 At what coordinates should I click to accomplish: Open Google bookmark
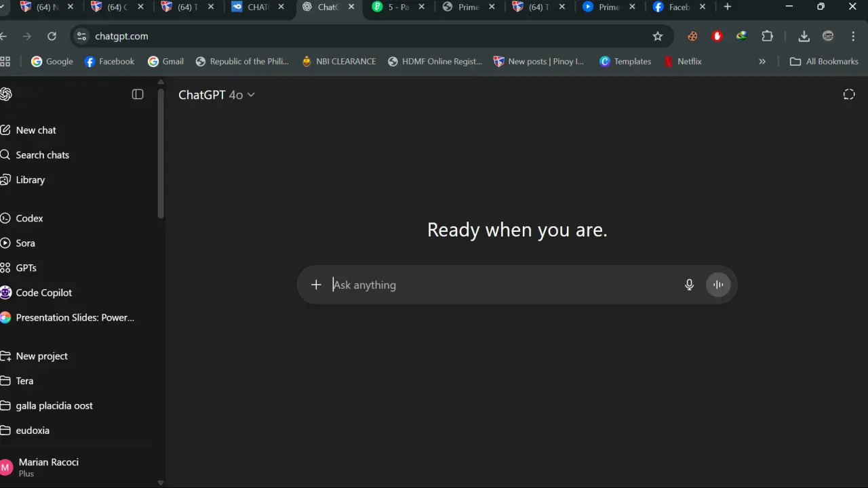[52, 61]
